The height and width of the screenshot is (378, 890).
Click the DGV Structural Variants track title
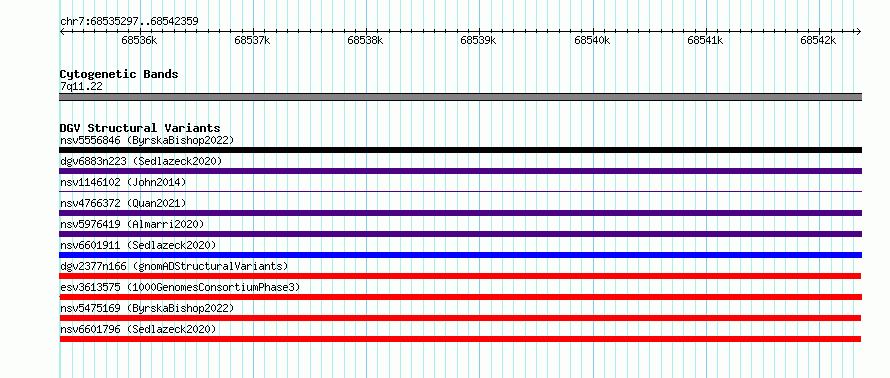coord(140,128)
